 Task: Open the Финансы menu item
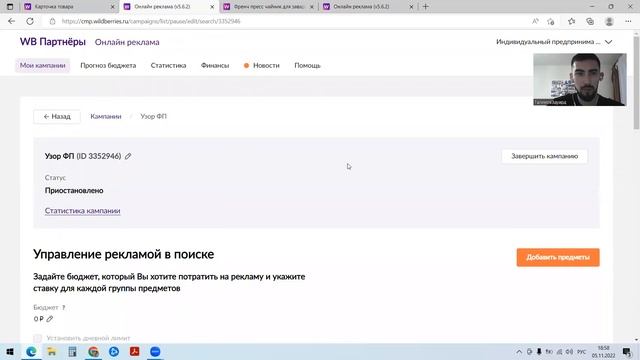pos(215,65)
